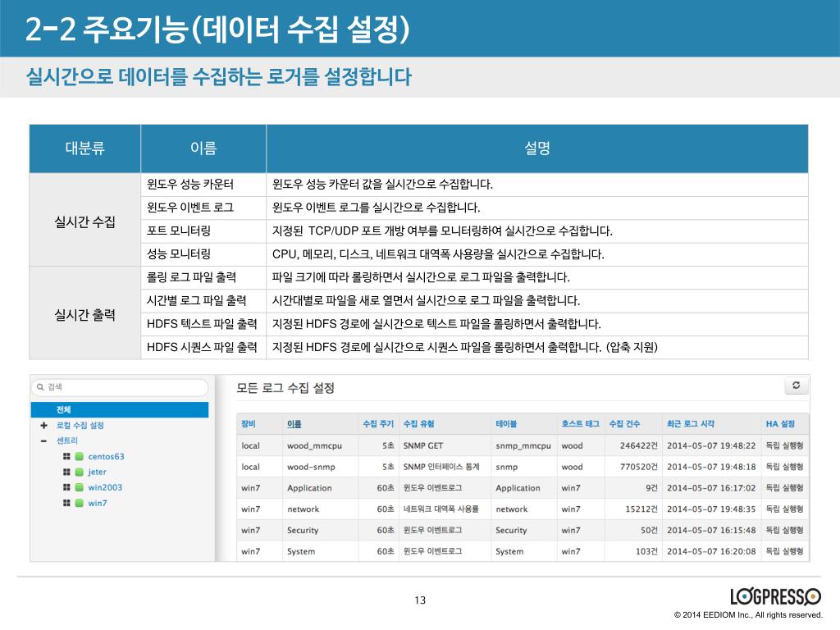
Task: Click the magnifier icon in search box
Action: (40, 387)
